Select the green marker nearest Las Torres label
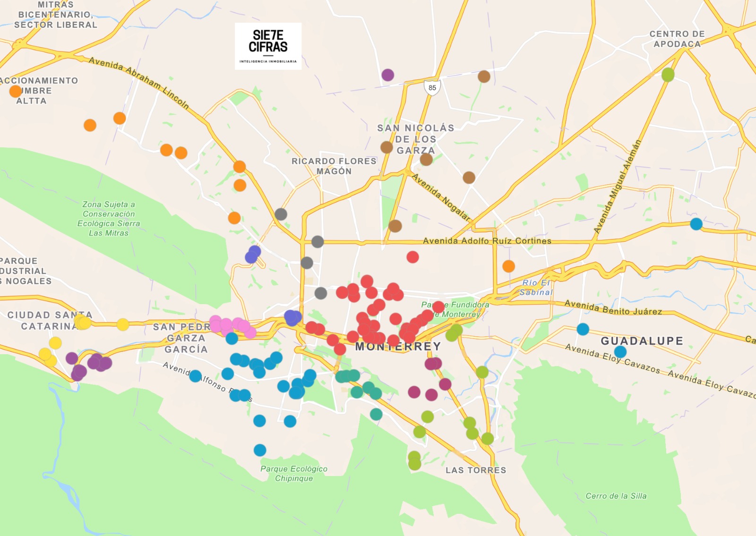756x536 pixels. (487, 439)
